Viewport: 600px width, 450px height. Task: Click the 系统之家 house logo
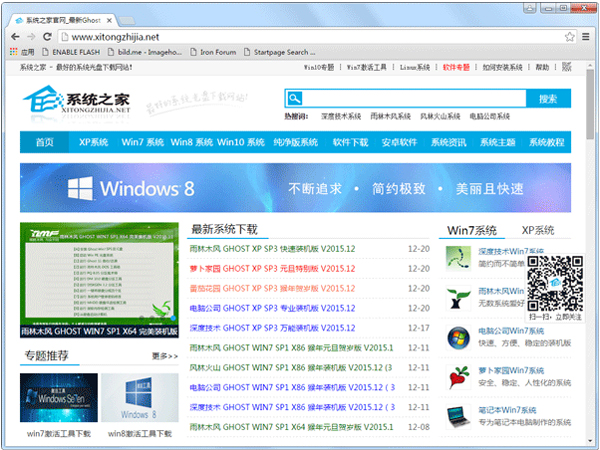coord(77,100)
